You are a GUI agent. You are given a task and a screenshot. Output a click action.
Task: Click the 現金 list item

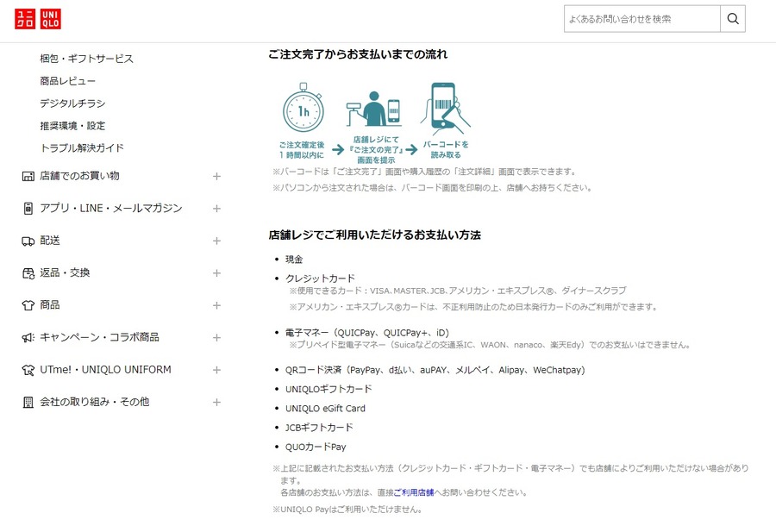click(x=294, y=260)
